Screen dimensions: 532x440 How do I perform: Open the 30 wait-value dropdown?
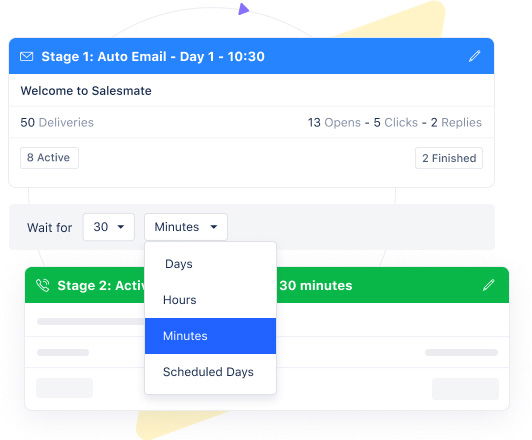109,227
